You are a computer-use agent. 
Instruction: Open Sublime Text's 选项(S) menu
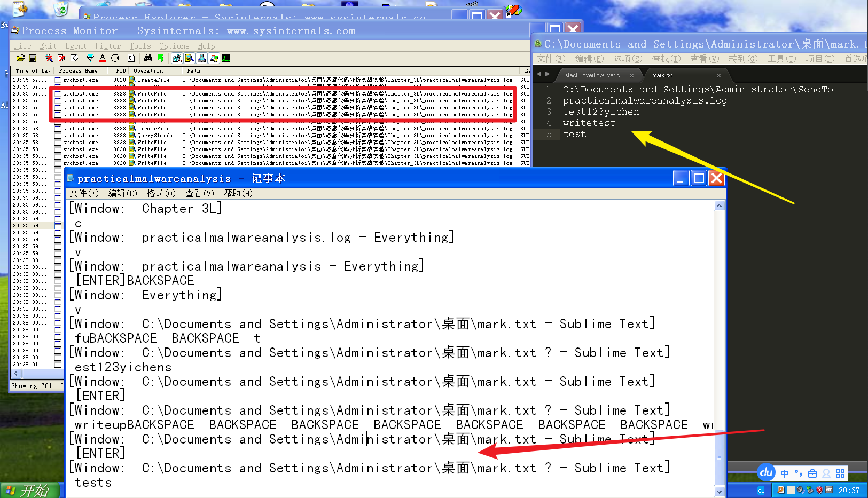(x=628, y=59)
